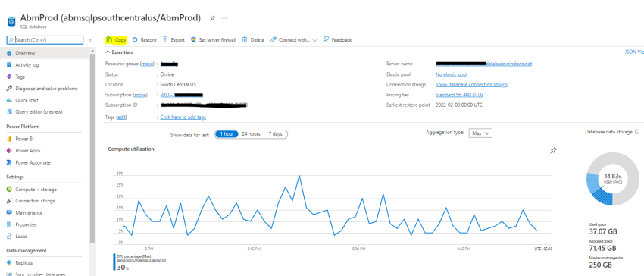Expand the Connect with dropdown arrow

coord(314,40)
